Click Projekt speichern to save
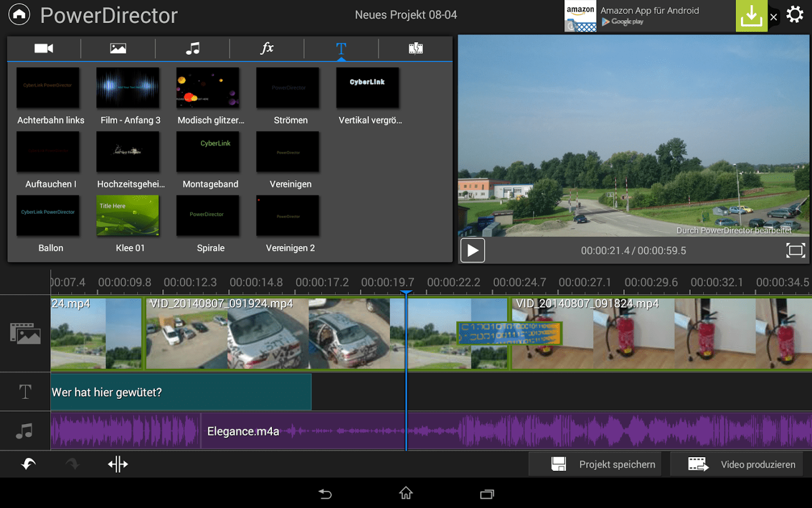812x508 pixels. pos(595,464)
